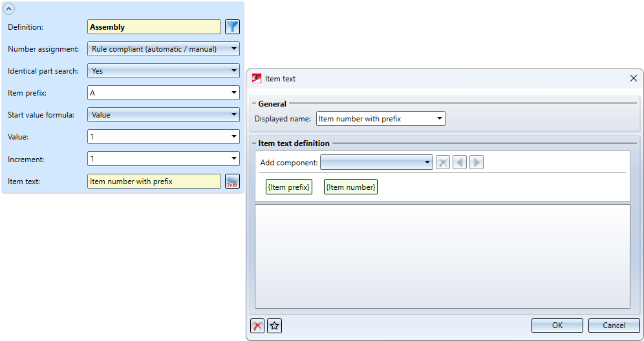644x341 pixels.
Task: Click the star favorites icon
Action: point(274,325)
